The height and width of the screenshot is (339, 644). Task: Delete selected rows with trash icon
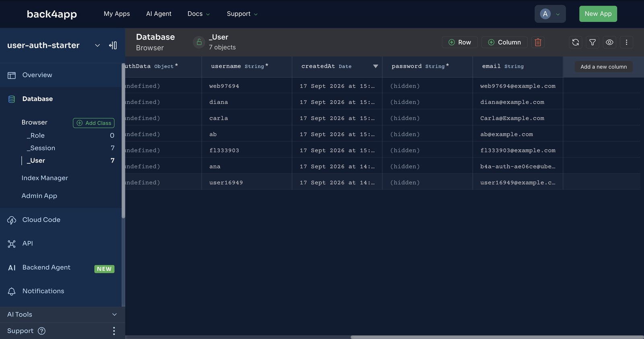coord(538,42)
